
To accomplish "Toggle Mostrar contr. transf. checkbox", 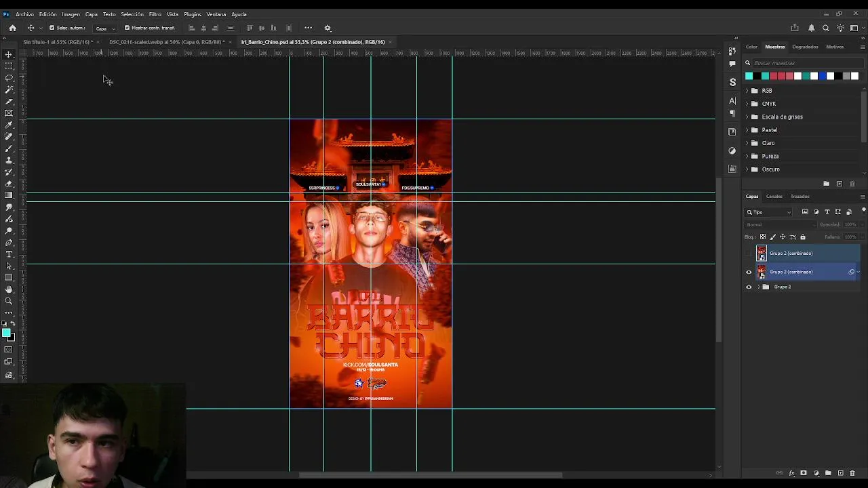I will click(127, 28).
